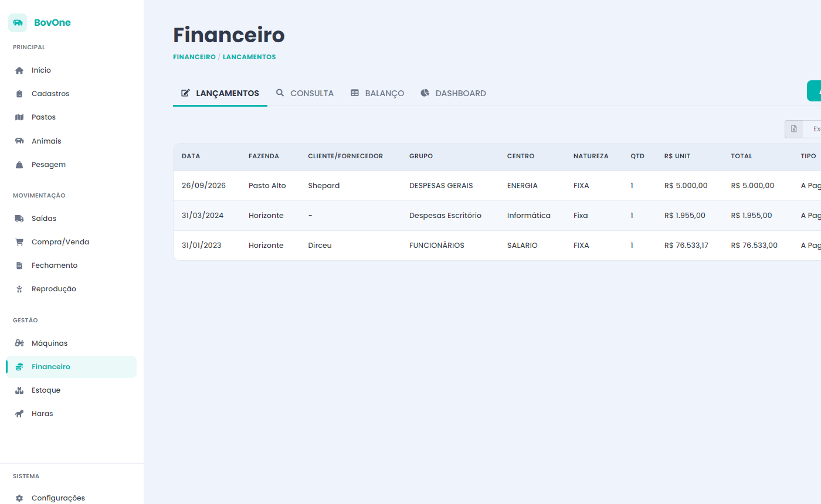Switch to the Lançamentos tab

[x=220, y=93]
